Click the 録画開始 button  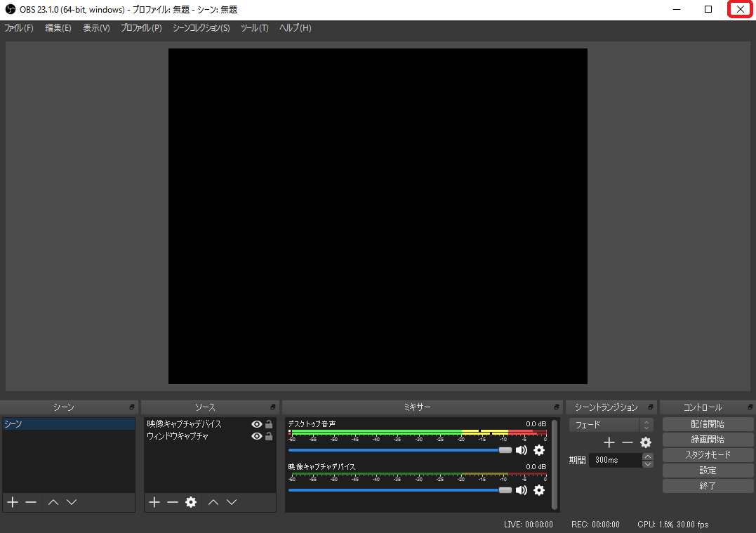coord(708,440)
